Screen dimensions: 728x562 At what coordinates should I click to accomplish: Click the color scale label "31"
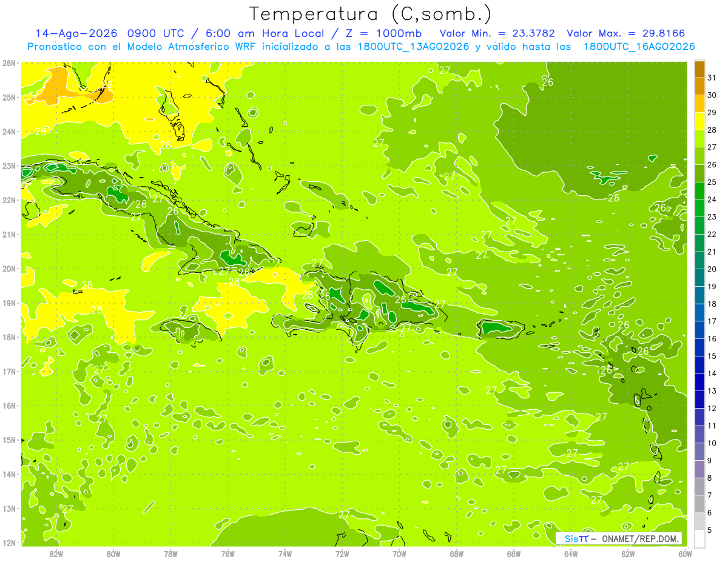[712, 78]
